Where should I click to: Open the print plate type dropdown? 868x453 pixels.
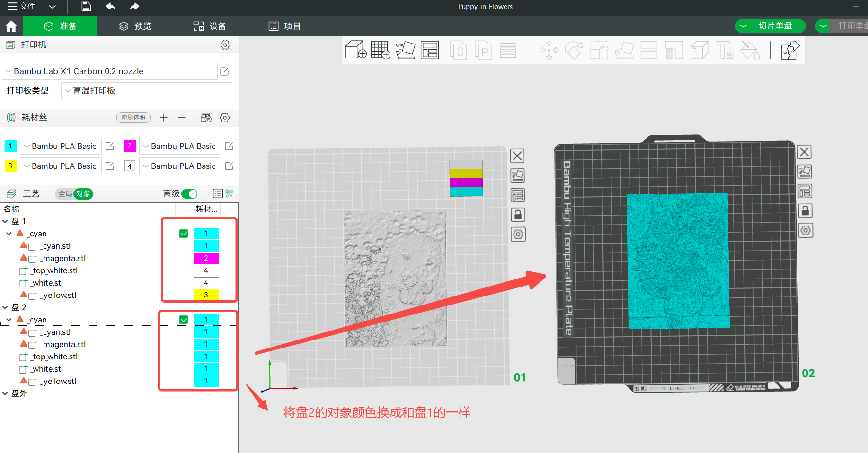pyautogui.click(x=147, y=91)
